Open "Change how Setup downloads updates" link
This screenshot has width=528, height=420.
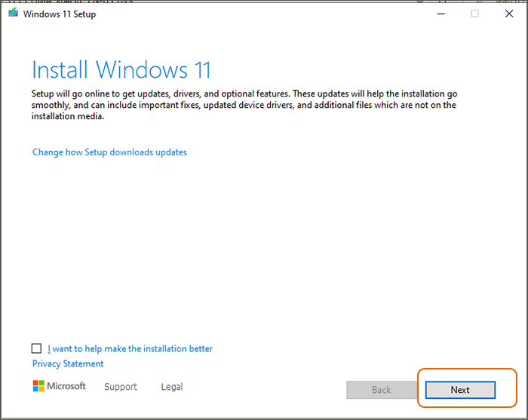[109, 152]
